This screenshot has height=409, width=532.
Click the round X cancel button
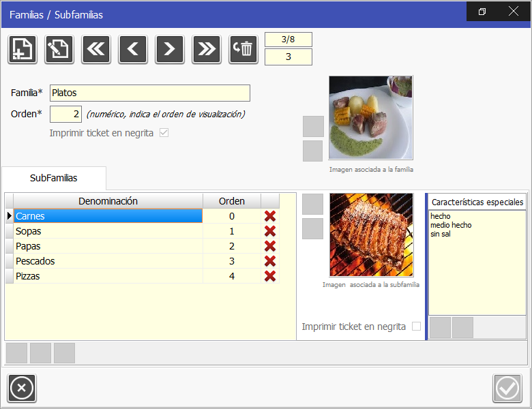point(22,388)
